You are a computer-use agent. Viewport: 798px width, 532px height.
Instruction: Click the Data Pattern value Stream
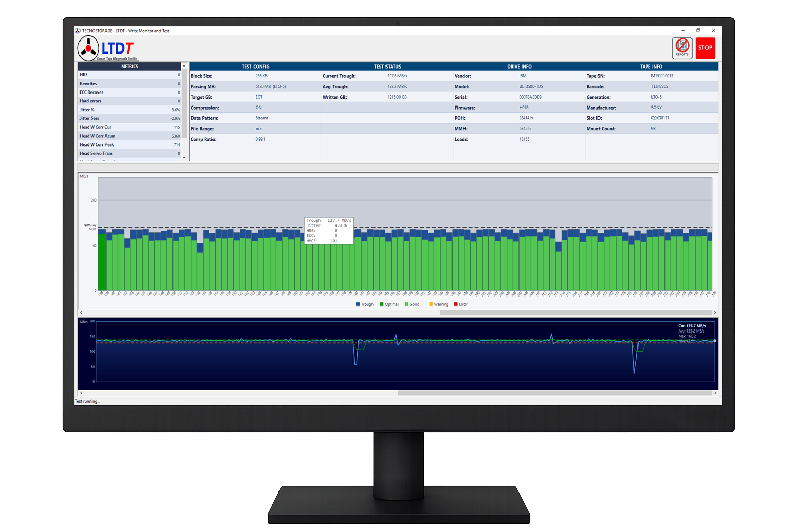pos(261,118)
